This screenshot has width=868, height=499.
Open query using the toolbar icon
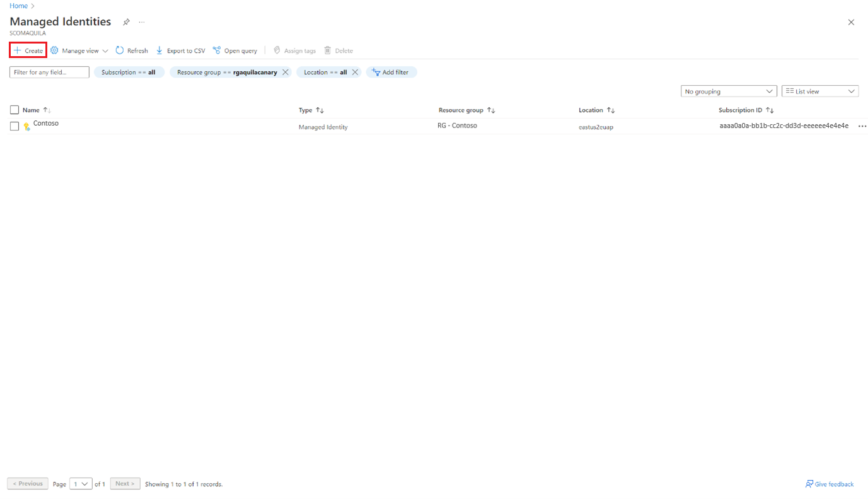(216, 50)
